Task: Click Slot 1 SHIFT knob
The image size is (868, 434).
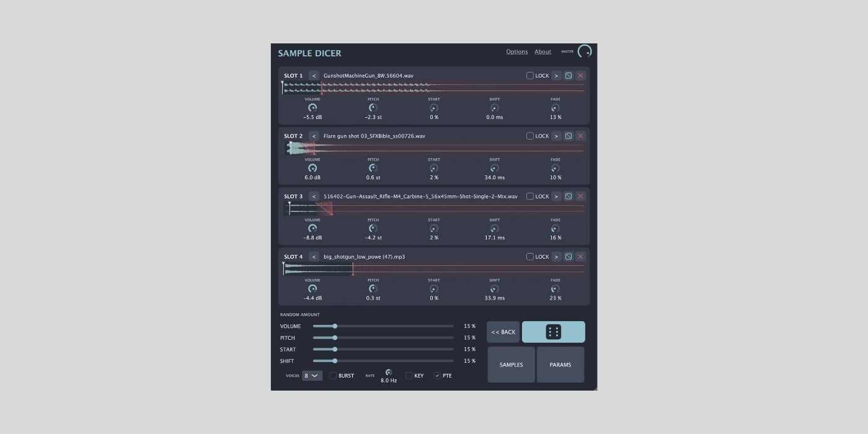Action: pyautogui.click(x=495, y=108)
